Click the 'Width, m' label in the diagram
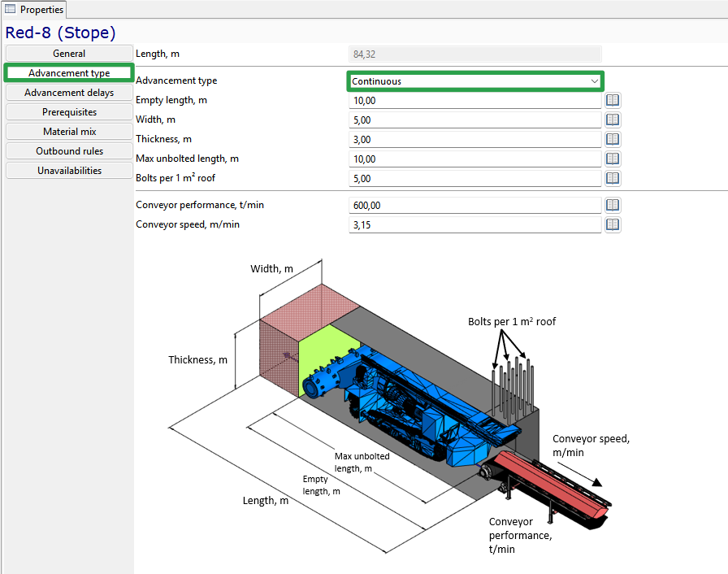This screenshot has width=728, height=574. pos(271,268)
